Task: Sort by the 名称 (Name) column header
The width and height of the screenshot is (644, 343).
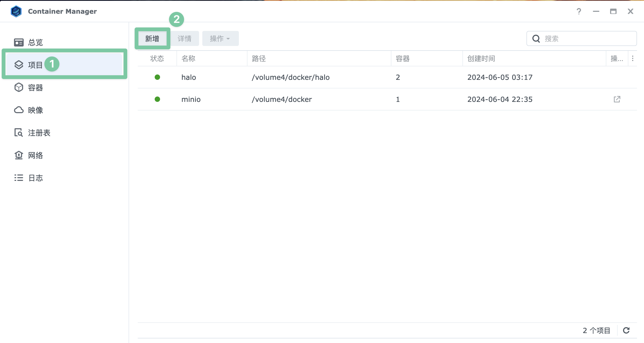Action: pos(188,59)
